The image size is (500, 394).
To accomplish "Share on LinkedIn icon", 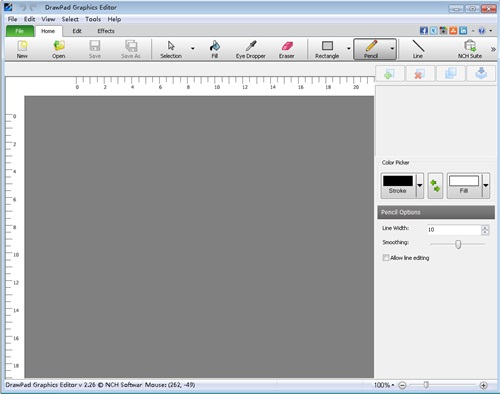I will pyautogui.click(x=463, y=31).
